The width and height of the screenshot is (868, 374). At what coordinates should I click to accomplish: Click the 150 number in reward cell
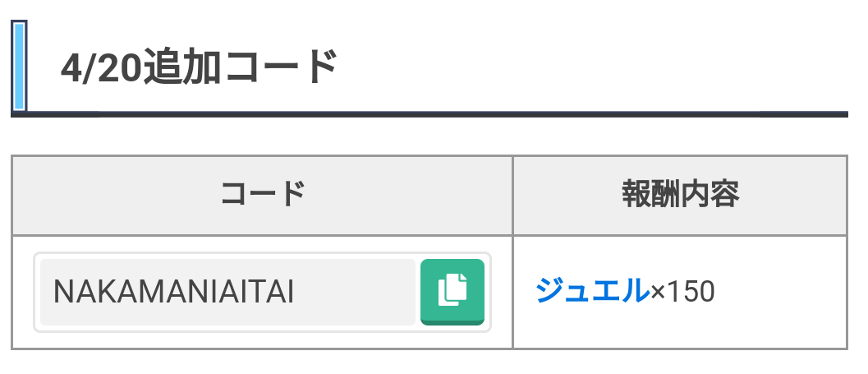[x=691, y=292]
